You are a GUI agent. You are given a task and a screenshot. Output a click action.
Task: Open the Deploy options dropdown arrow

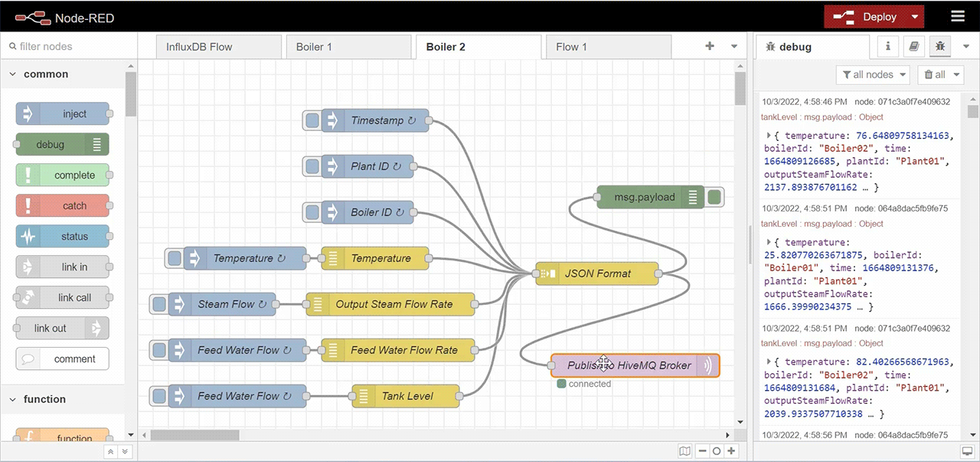point(915,17)
